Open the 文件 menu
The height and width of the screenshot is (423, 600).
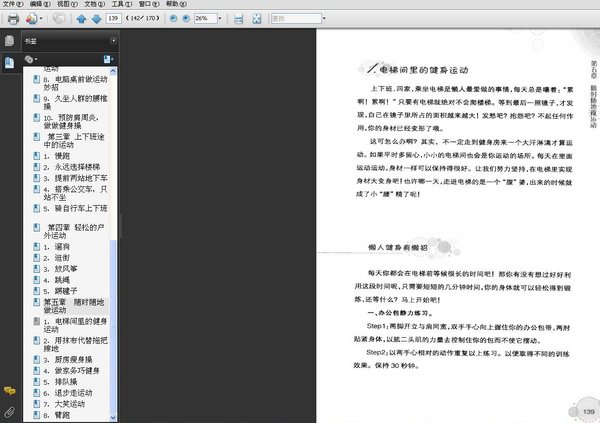tap(9, 4)
